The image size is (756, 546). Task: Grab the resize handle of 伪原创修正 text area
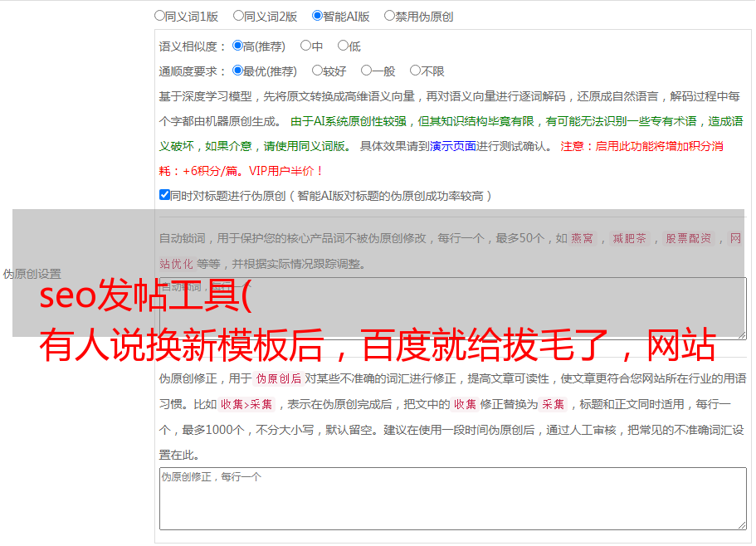click(x=742, y=525)
